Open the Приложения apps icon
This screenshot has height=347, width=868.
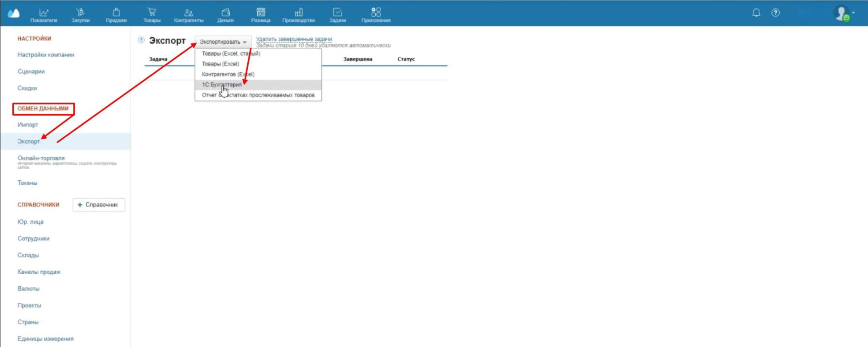(376, 14)
